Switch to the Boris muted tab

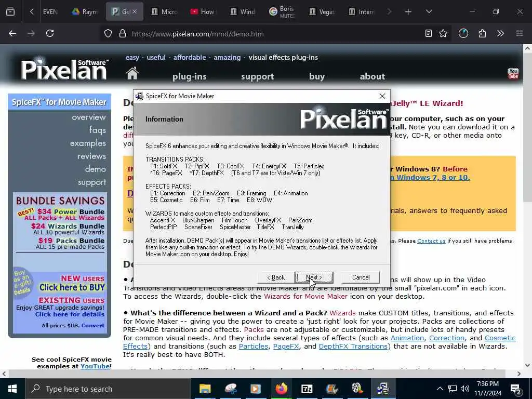coord(282,12)
